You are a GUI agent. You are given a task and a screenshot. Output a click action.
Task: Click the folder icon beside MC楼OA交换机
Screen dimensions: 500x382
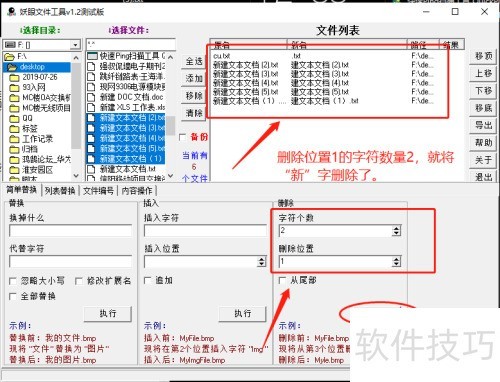pos(14,98)
